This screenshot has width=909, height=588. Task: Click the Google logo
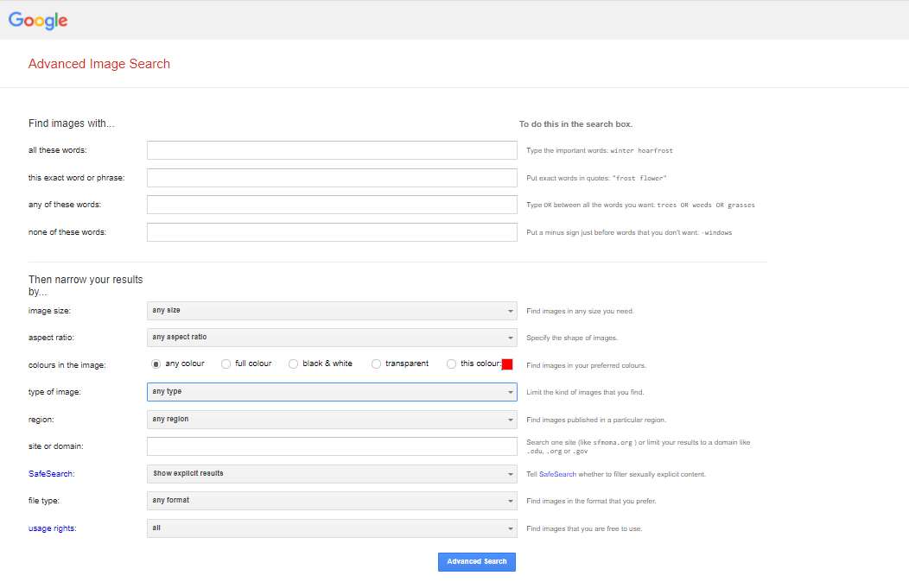[38, 20]
